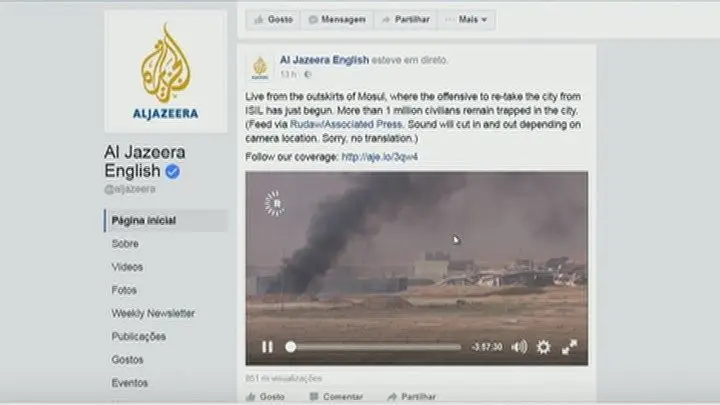Open the Mensagem button
The width and height of the screenshot is (720, 405).
[338, 20]
